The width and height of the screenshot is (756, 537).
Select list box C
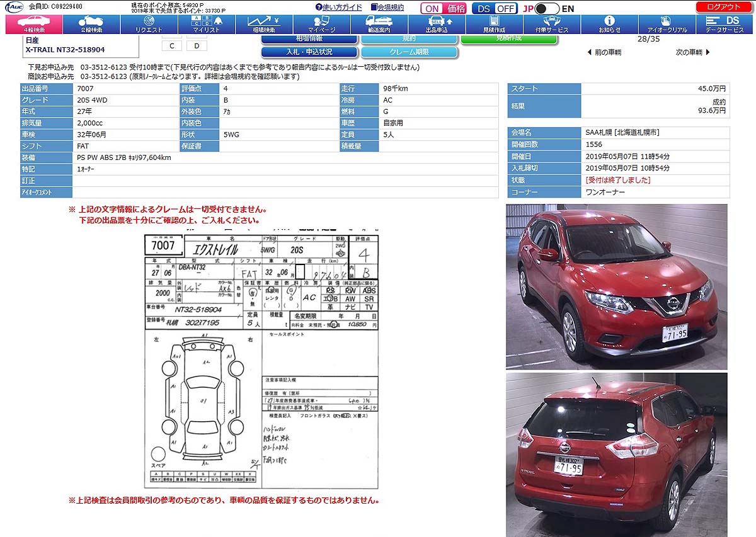pyautogui.click(x=172, y=46)
